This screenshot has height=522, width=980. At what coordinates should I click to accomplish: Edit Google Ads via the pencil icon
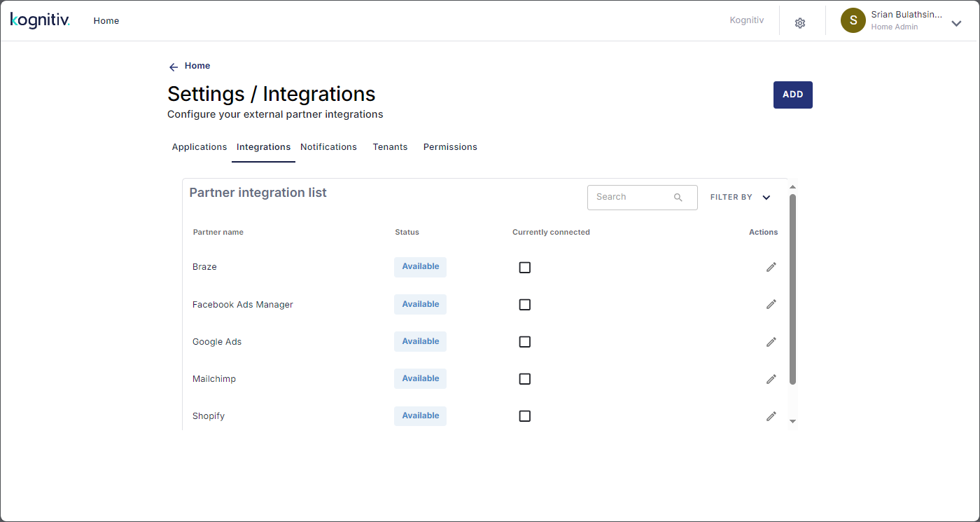tap(771, 342)
